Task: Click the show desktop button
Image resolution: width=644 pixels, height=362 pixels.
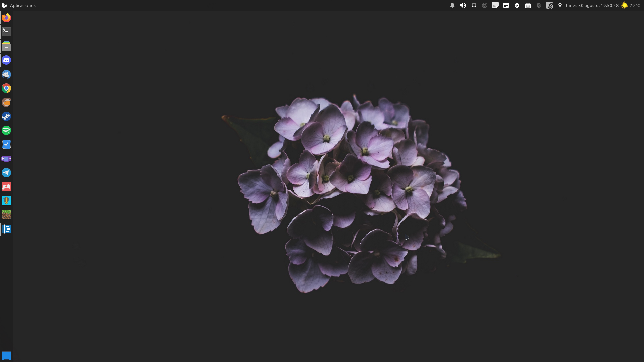Action: tap(6, 356)
